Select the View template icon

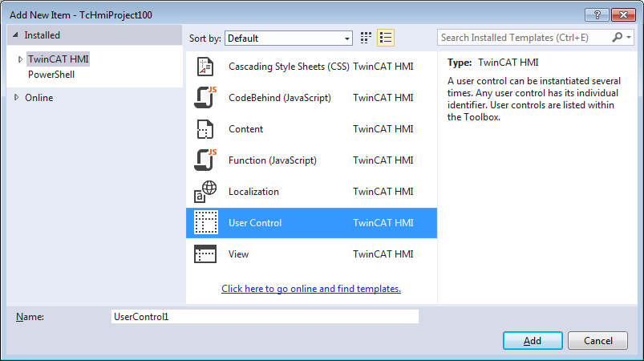(205, 254)
